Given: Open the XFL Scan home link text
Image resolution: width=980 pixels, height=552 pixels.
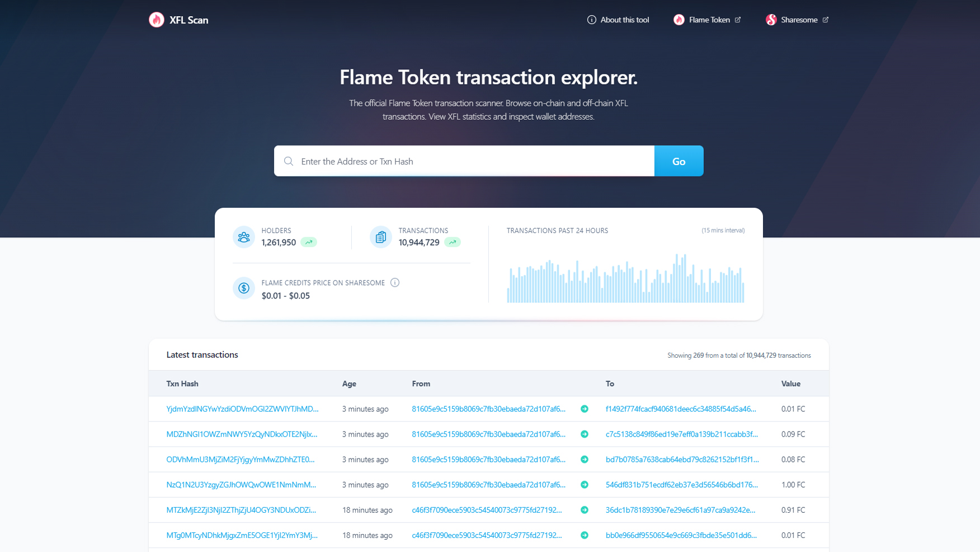Looking at the screenshot, I should pos(189,20).
